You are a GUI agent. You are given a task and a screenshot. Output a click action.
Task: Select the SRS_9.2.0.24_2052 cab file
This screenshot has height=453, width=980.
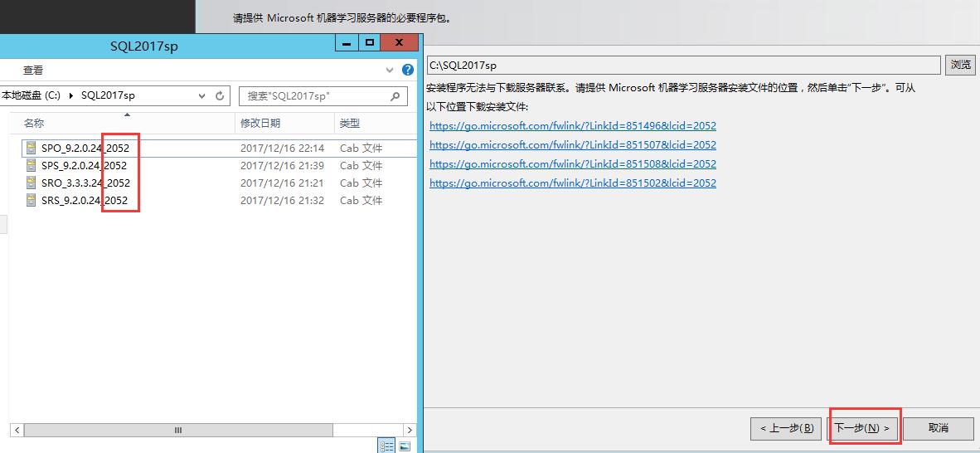(x=84, y=201)
